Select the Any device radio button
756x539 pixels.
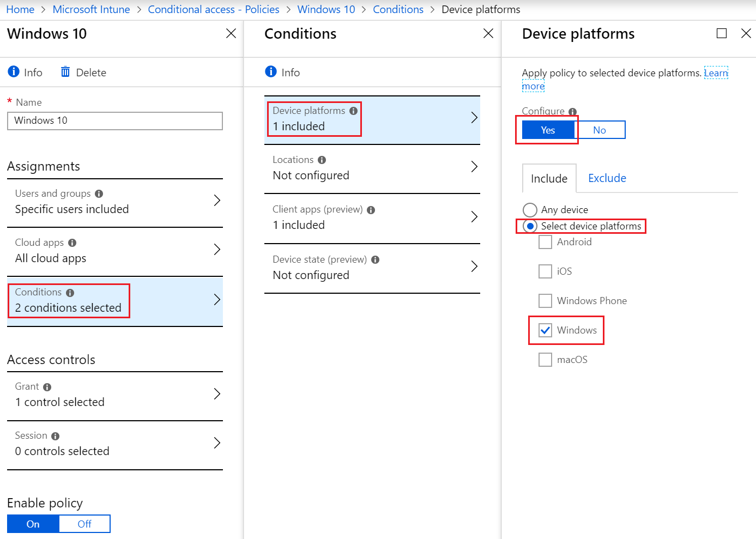tap(530, 210)
